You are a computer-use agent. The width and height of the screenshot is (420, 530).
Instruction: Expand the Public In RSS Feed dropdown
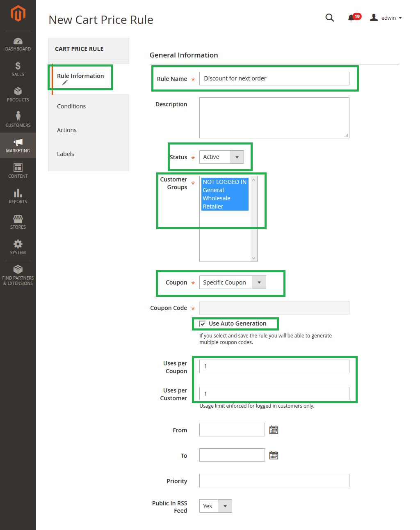[225, 506]
